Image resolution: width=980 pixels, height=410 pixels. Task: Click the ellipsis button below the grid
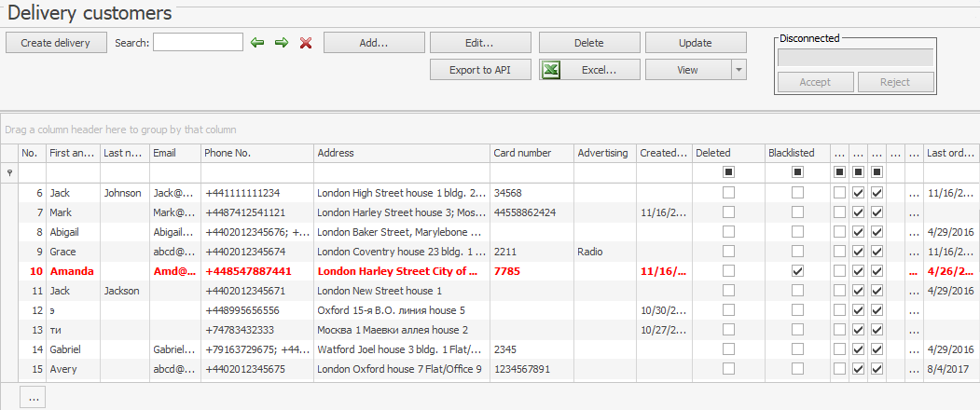[33, 397]
